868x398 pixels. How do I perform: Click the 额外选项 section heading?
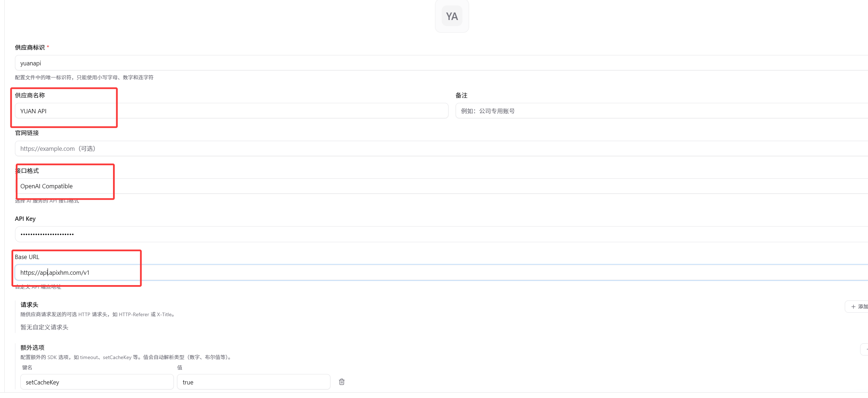tap(32, 348)
